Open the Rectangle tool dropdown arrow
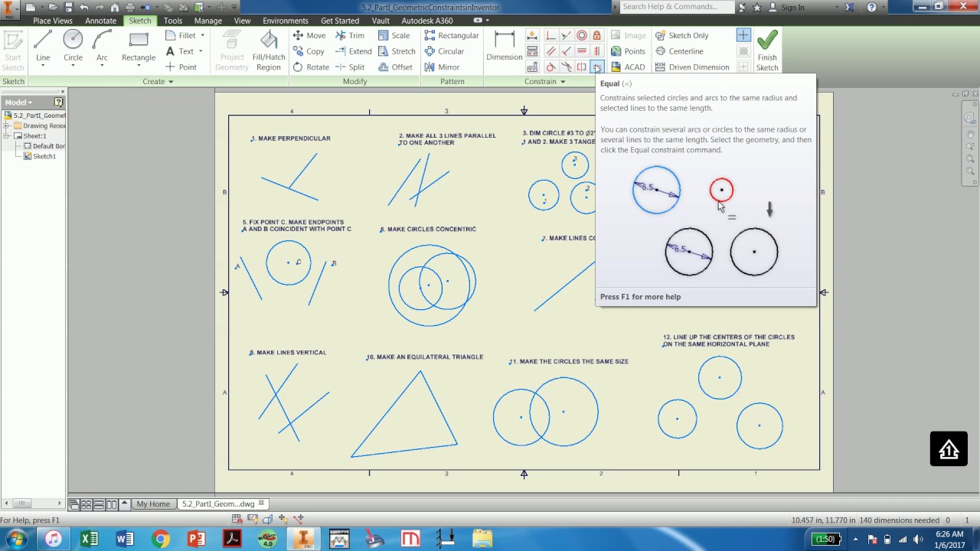The image size is (980, 551). pos(139,66)
